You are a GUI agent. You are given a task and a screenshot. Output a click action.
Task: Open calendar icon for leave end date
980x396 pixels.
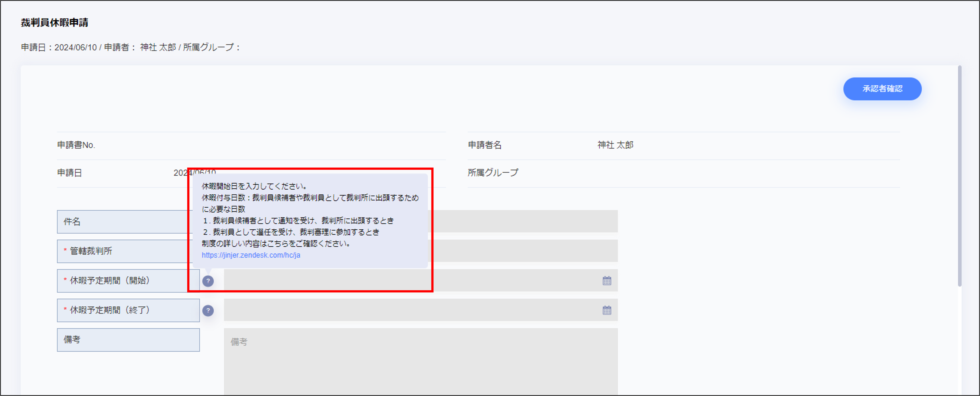[607, 310]
